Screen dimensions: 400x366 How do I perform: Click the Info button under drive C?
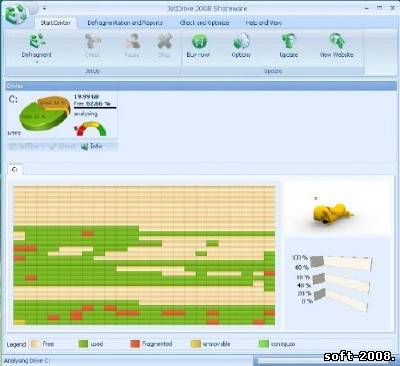pos(92,146)
